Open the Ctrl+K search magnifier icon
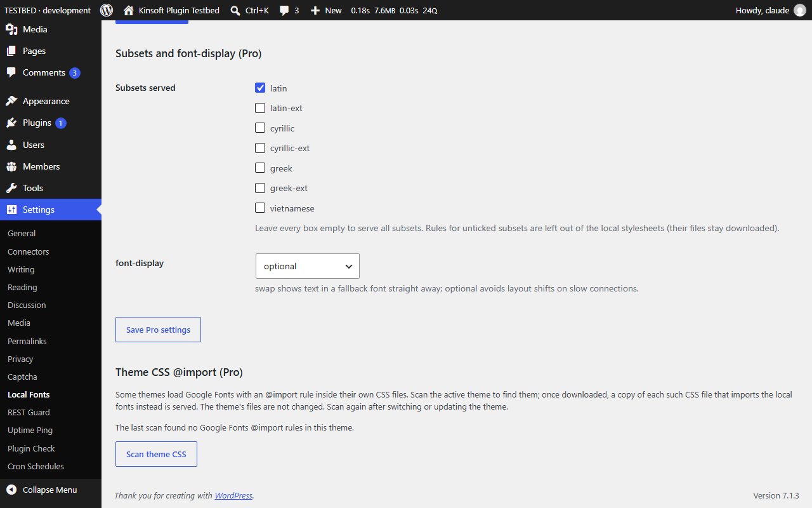Screen dimensions: 812x508 click(x=235, y=10)
